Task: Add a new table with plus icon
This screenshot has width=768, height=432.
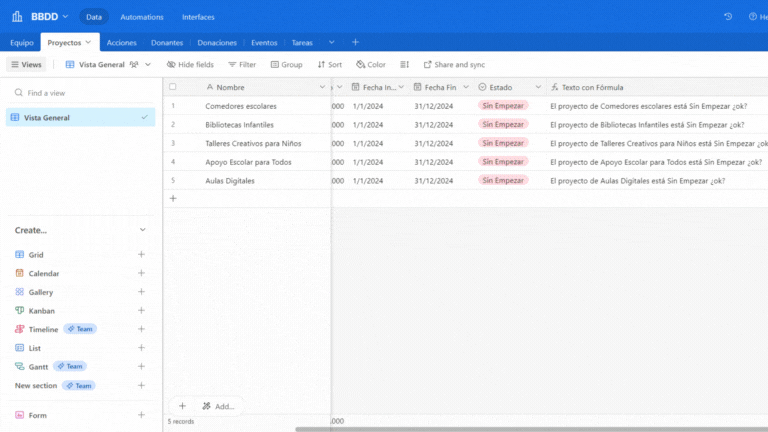Action: (x=356, y=43)
